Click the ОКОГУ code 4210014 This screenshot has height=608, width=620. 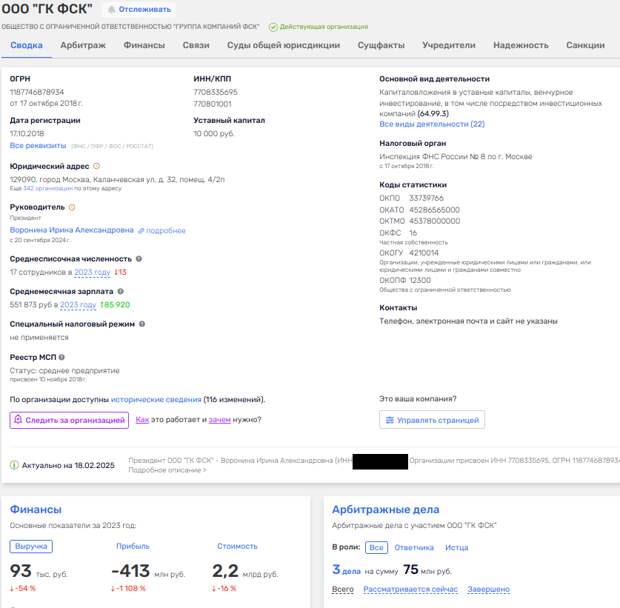coord(424,253)
